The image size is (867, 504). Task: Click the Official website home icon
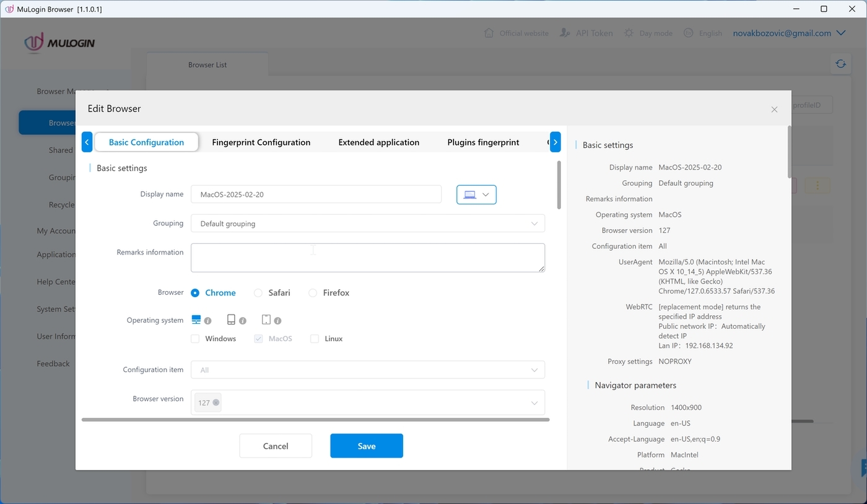489,33
